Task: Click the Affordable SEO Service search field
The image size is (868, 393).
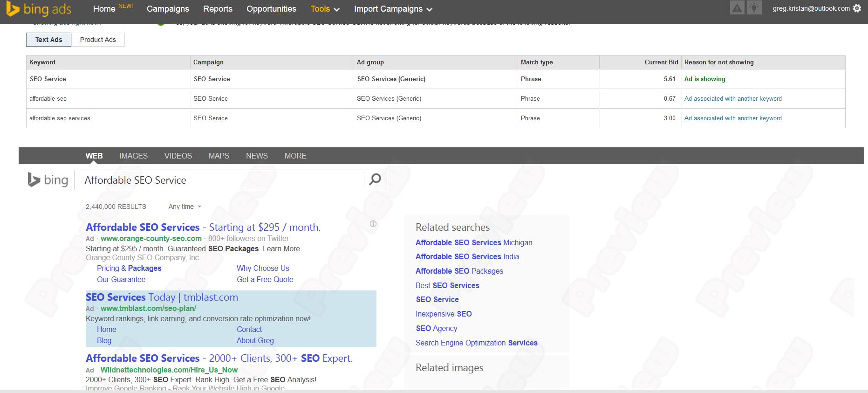Action: (219, 180)
